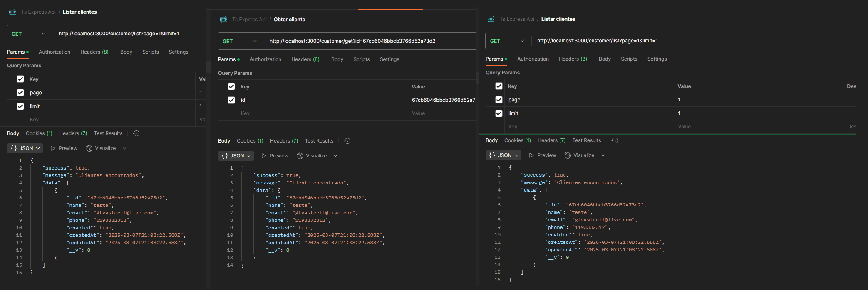This screenshot has height=290, width=868.
Task: Click Obter cliente request title
Action: (290, 20)
